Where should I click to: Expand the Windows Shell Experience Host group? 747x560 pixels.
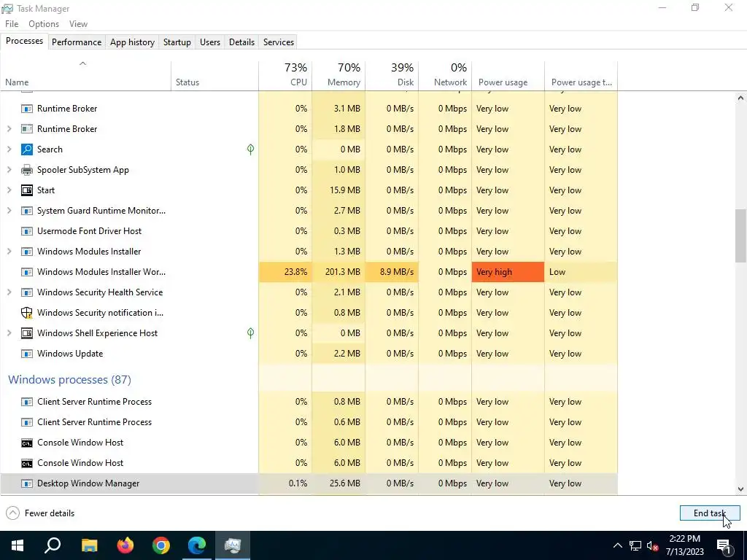coord(9,333)
